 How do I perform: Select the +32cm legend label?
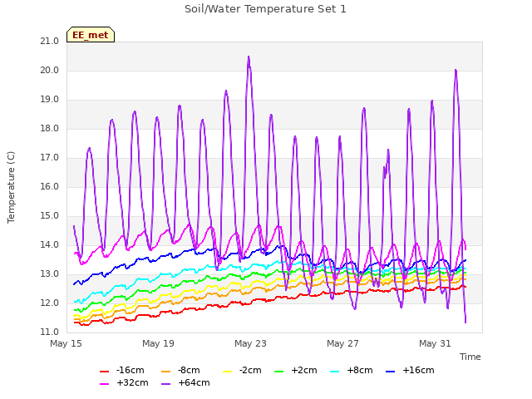coord(132,382)
